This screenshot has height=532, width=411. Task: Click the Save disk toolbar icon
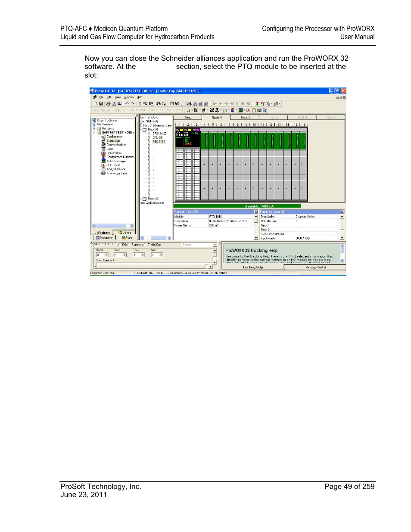tap(101, 103)
